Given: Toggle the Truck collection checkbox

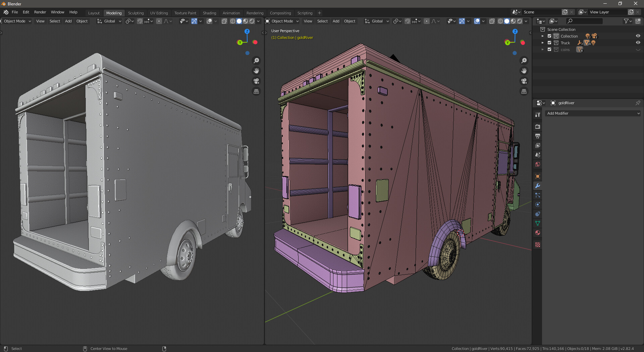Looking at the screenshot, I should pyautogui.click(x=549, y=43).
